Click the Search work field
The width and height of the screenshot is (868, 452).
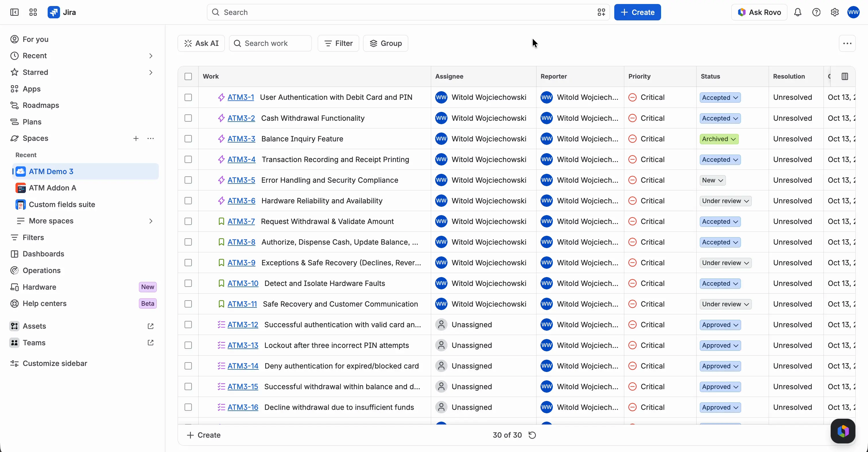[270, 43]
